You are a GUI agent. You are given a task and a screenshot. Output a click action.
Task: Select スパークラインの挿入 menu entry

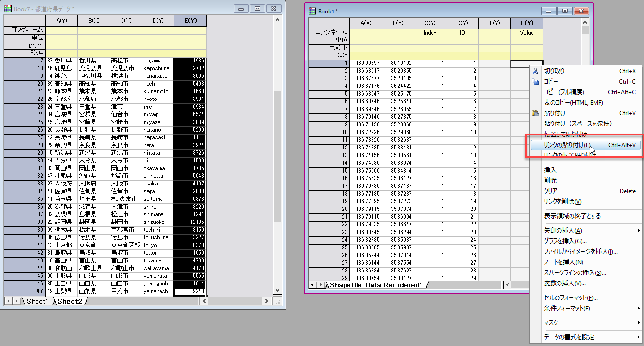585,272
